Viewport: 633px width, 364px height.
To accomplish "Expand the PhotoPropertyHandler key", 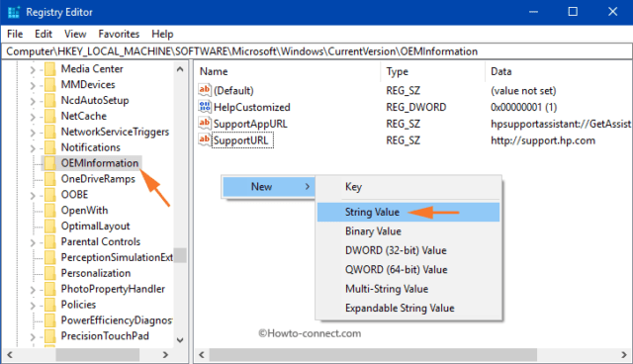I will pos(33,290).
